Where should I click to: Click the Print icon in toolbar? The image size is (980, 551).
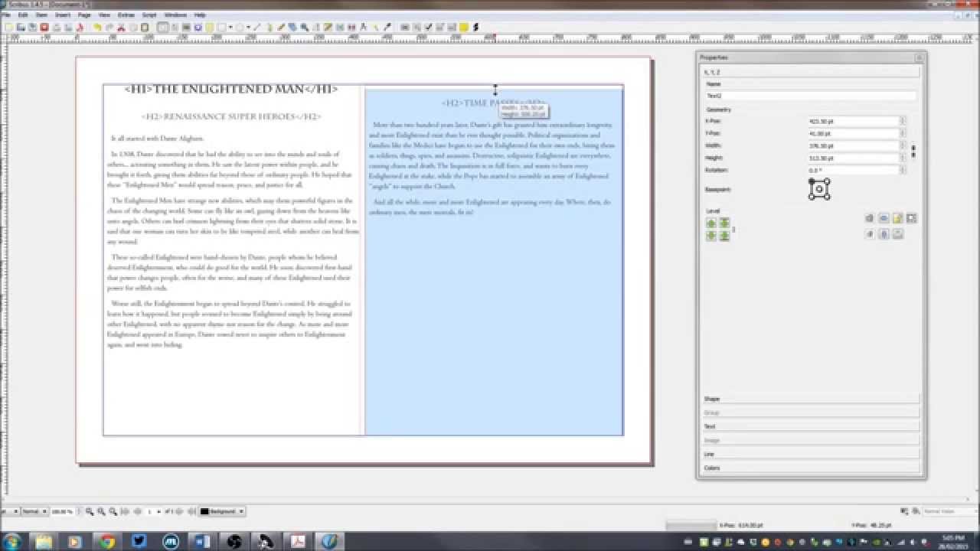[x=57, y=27]
